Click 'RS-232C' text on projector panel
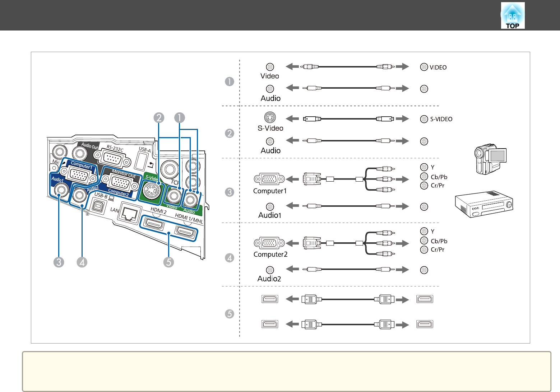 115,148
